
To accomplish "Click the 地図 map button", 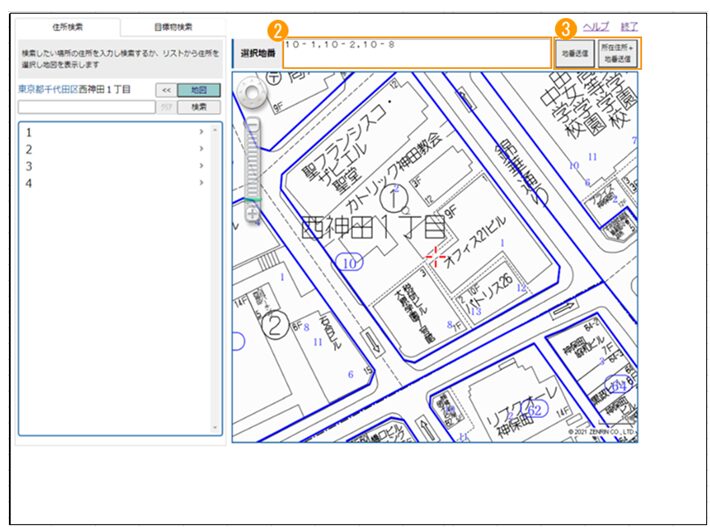I will [199, 90].
